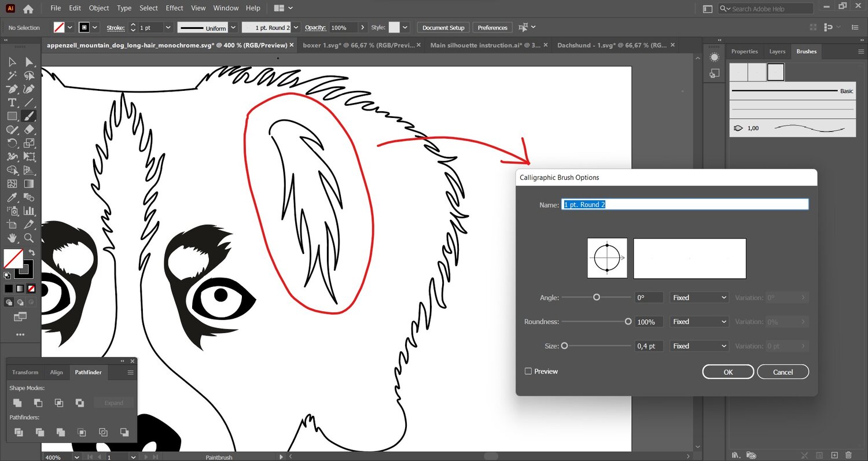The width and height of the screenshot is (868, 461).
Task: Click the Roundness slider handle
Action: click(628, 322)
